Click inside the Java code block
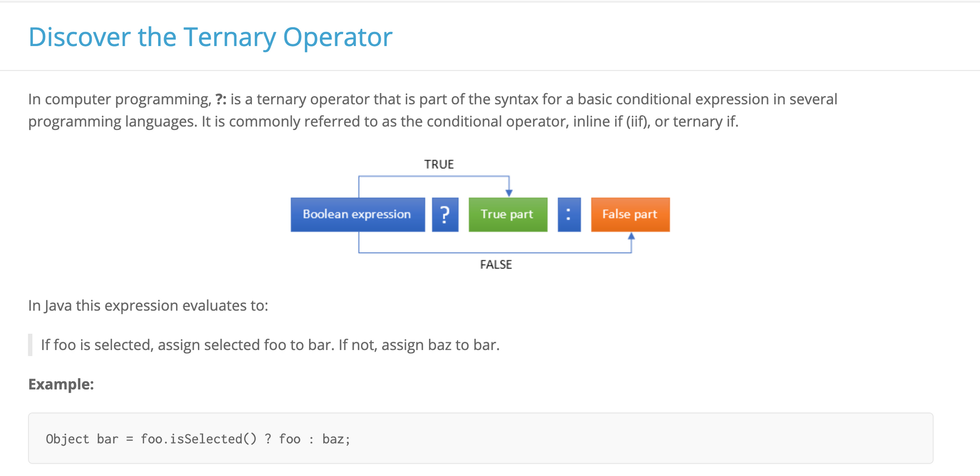The width and height of the screenshot is (980, 476). point(539,438)
